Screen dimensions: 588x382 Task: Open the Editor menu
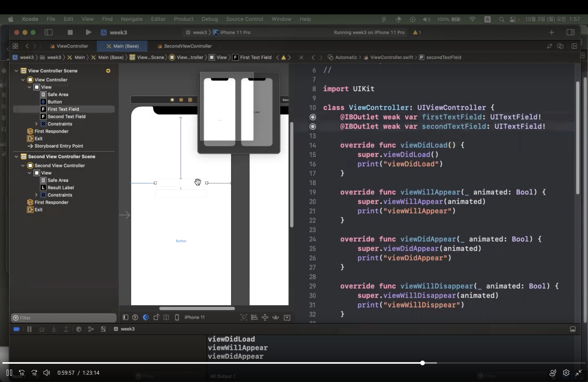point(158,19)
